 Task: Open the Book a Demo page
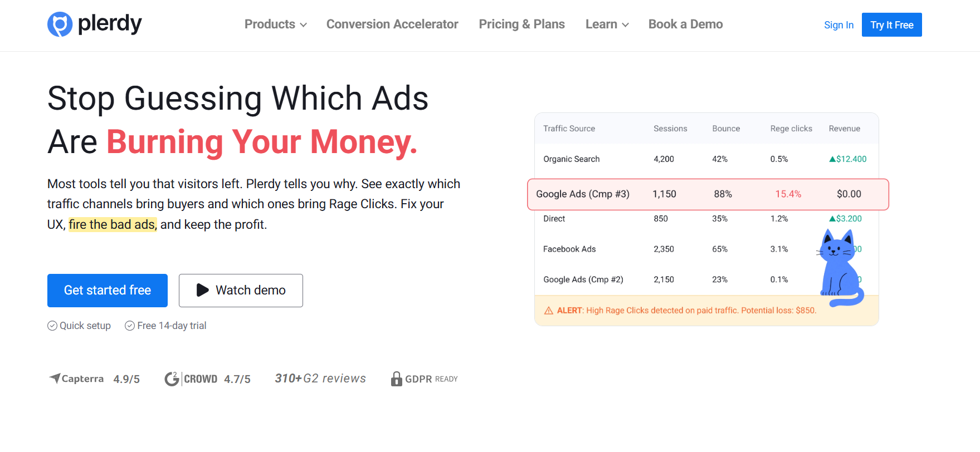685,24
